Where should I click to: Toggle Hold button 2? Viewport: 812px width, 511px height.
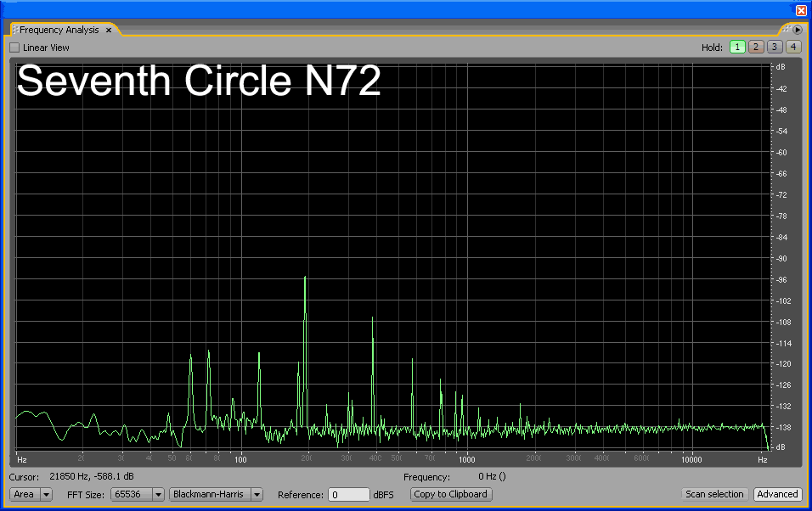pyautogui.click(x=756, y=48)
